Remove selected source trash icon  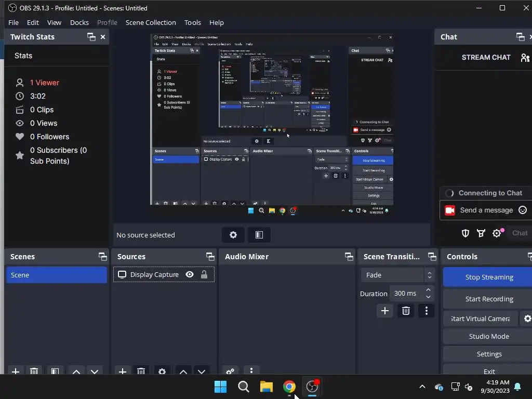point(141,371)
